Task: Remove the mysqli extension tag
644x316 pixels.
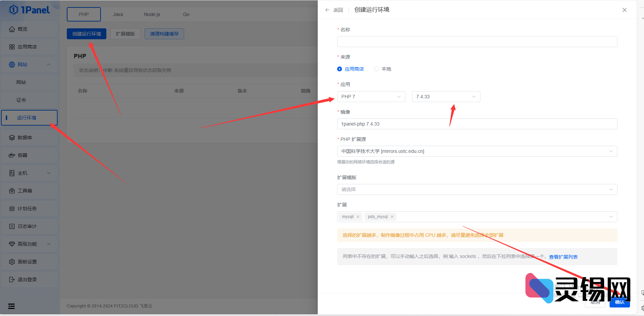Action: 358,217
